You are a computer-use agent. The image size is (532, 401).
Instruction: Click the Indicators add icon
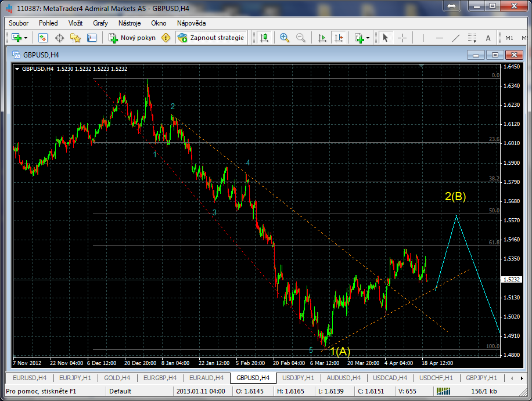coord(359,38)
